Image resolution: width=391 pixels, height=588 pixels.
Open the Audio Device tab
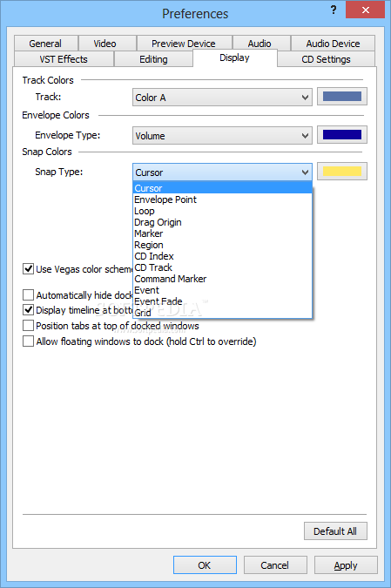click(333, 44)
